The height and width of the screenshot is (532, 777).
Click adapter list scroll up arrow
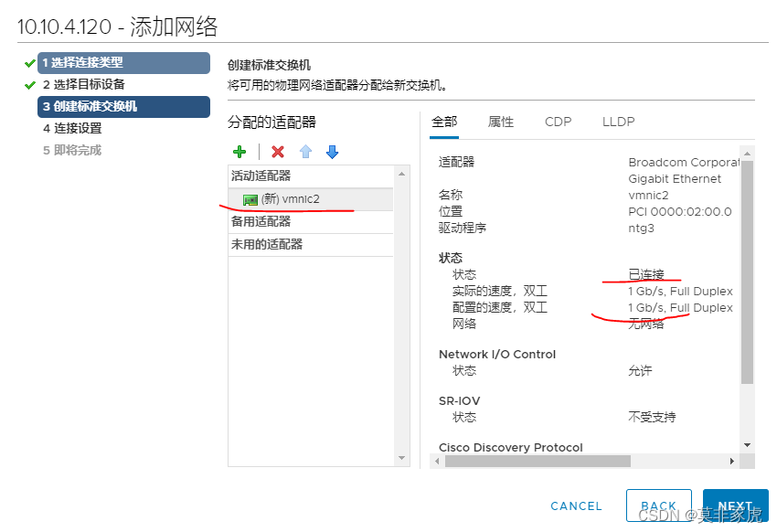point(402,174)
